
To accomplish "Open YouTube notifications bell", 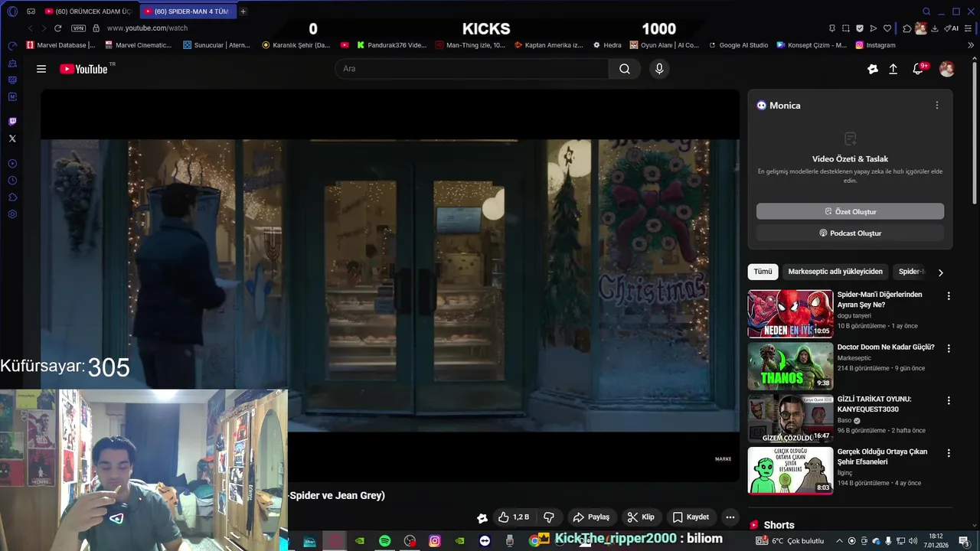I will (x=918, y=69).
